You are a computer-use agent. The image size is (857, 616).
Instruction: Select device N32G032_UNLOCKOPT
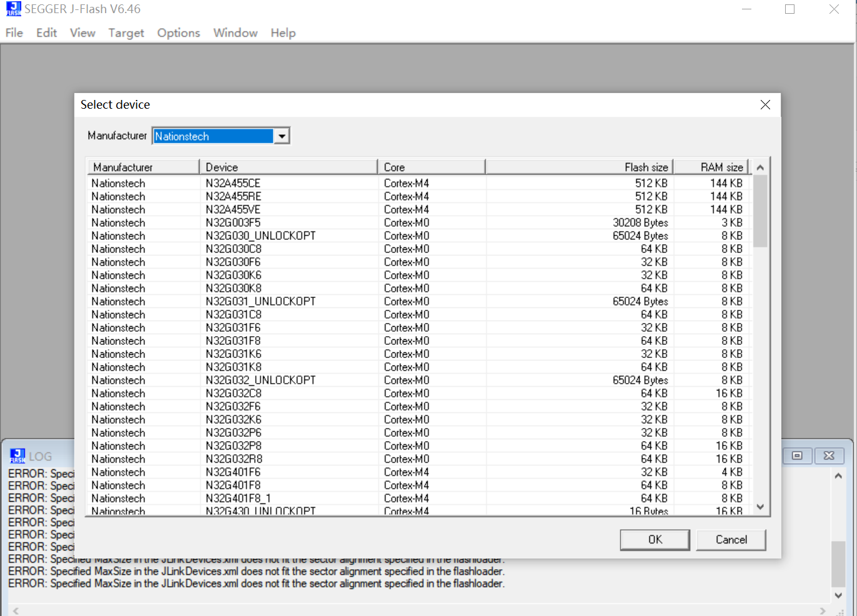pos(261,380)
